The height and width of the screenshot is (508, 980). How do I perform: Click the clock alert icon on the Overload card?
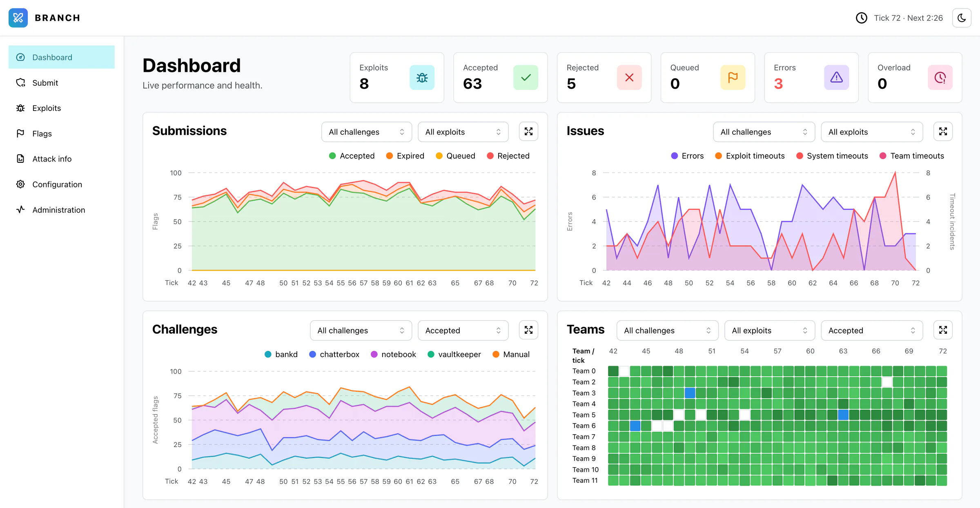click(x=940, y=78)
